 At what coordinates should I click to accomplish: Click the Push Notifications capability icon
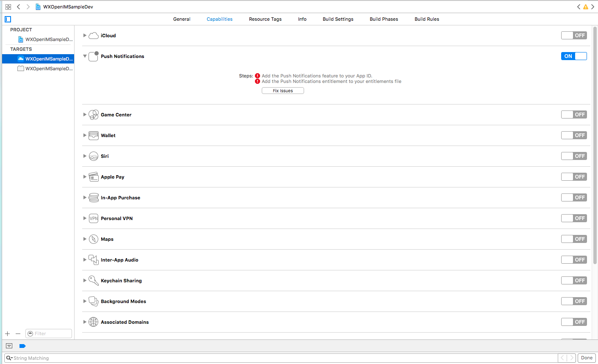[x=94, y=56]
